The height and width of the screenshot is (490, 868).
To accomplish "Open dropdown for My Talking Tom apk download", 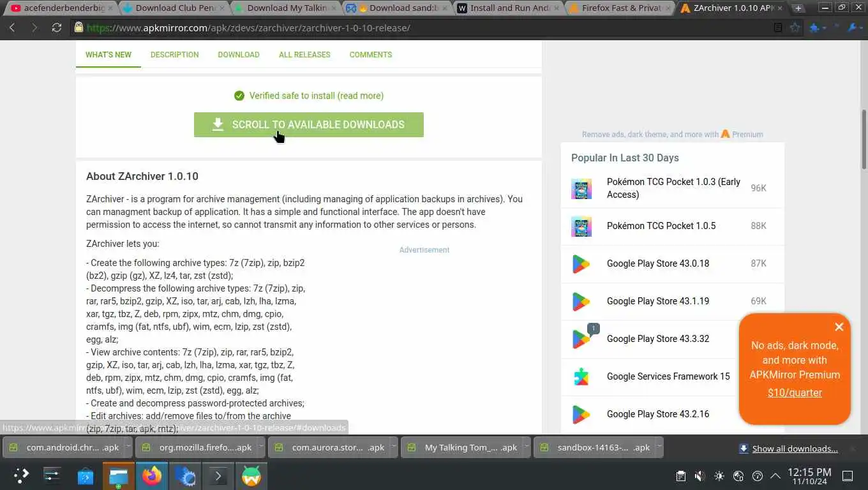I will (526, 447).
